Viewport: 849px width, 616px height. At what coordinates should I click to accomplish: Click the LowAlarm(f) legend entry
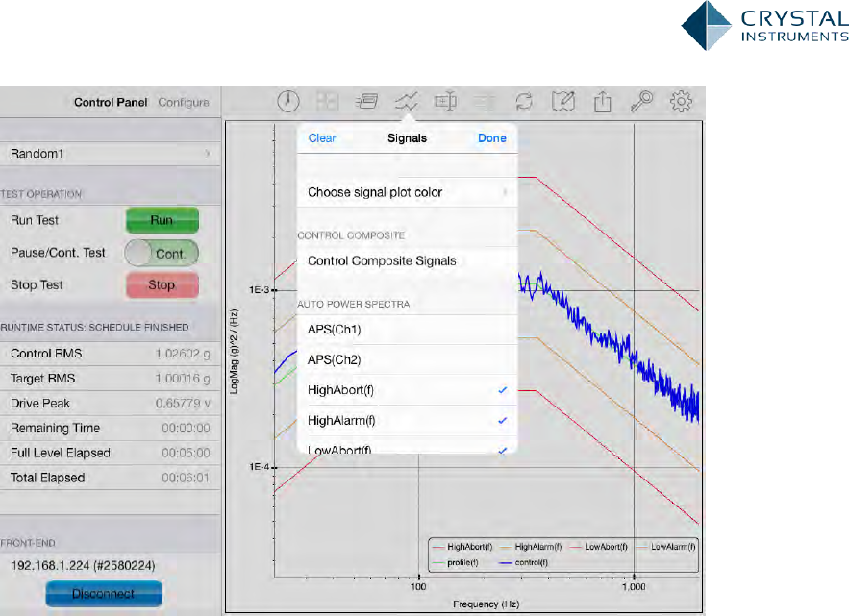[666, 547]
